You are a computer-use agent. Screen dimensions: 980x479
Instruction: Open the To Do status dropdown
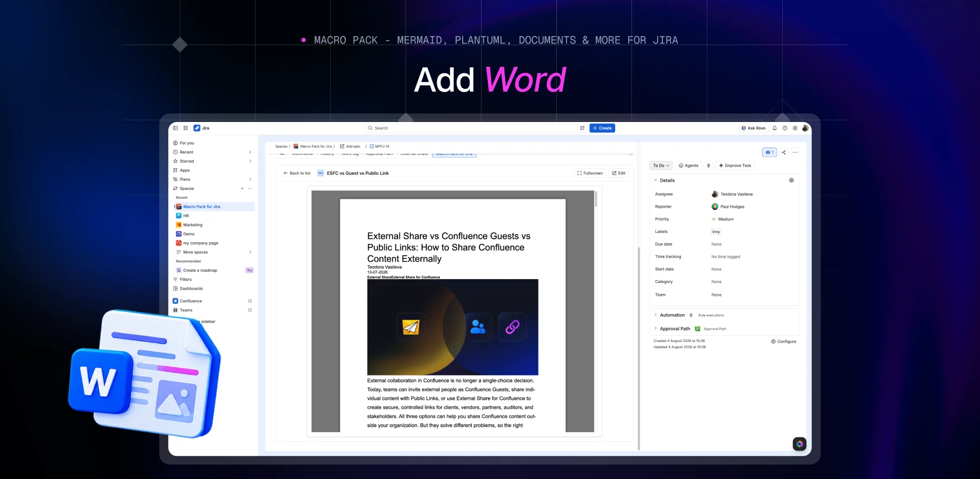click(661, 165)
